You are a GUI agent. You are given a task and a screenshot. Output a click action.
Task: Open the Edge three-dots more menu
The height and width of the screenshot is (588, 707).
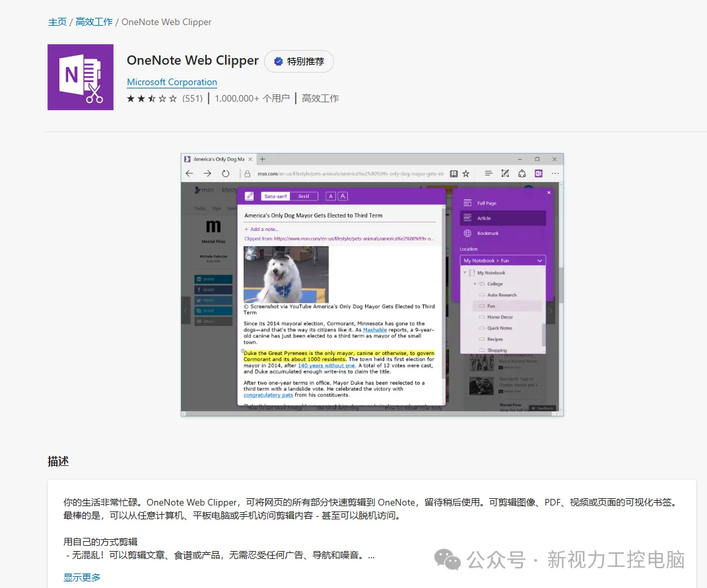tap(555, 174)
